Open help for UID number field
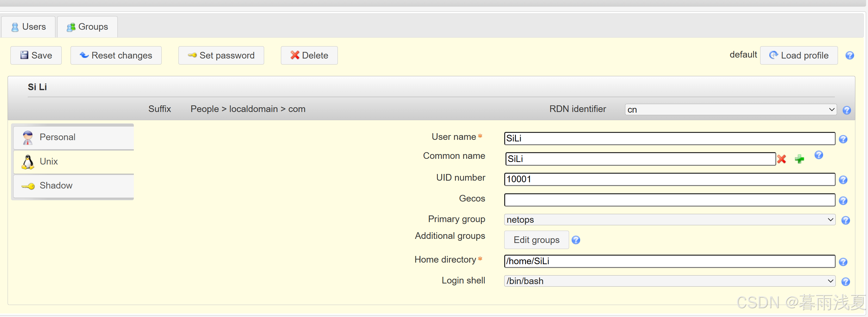Viewport: 868px width, 317px height. 843,180
